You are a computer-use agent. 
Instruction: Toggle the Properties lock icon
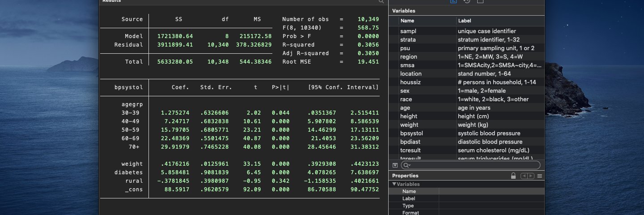pos(513,176)
